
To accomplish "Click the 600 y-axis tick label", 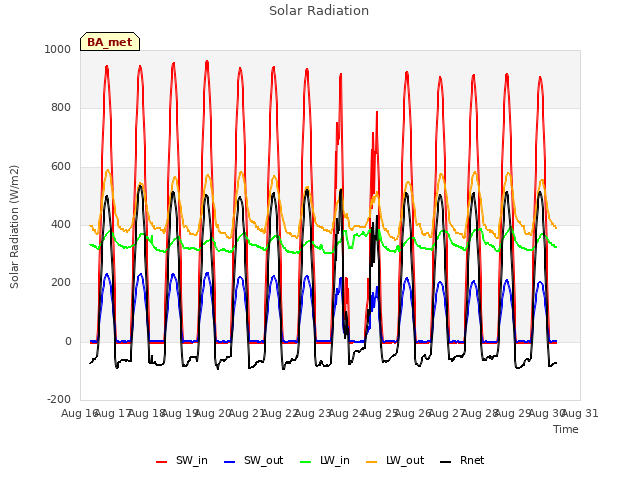I will tap(61, 167).
